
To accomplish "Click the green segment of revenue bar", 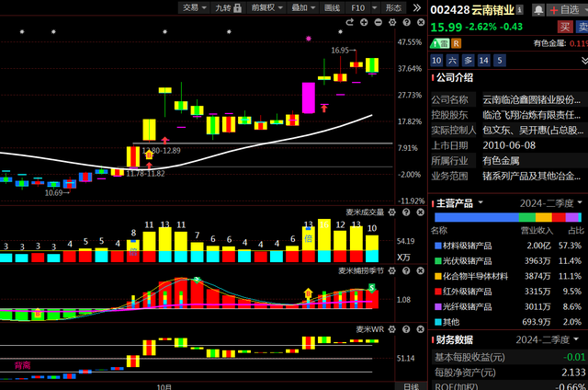I will pyautogui.click(x=526, y=217).
